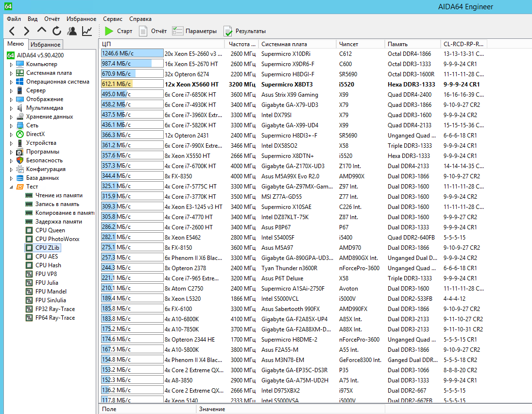Click the 1246.6 МБ/с result bar
Viewport: 532px width, 414px height.
pos(132,53)
